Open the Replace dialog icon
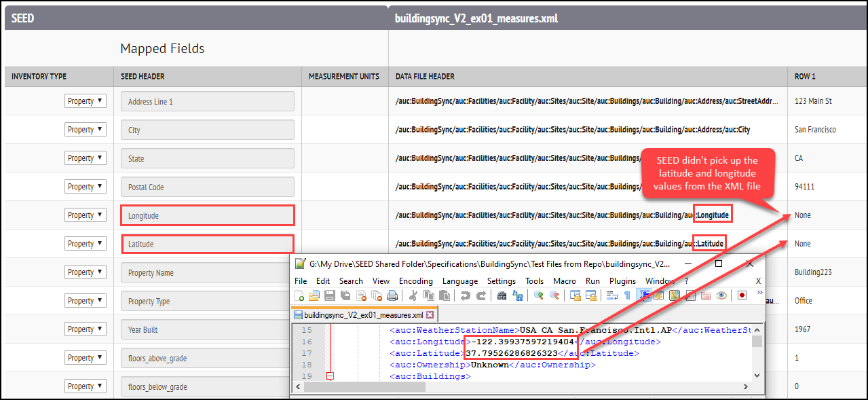Screen dimensions: 868x400 pos(516,295)
